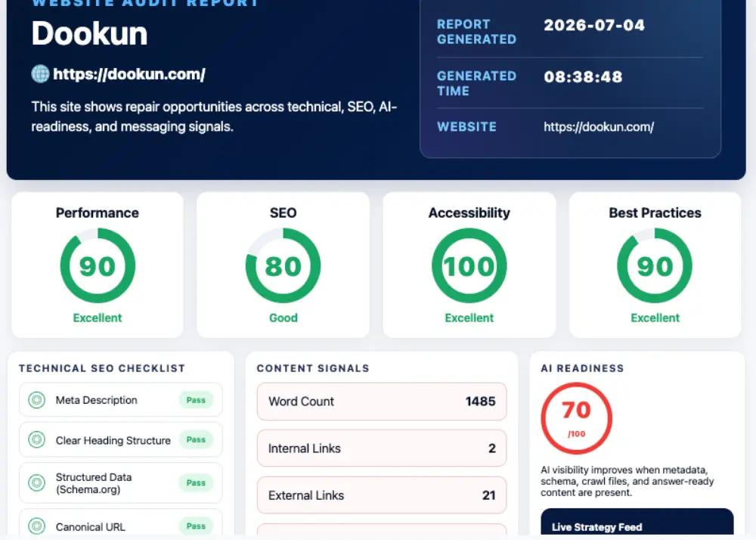This screenshot has width=756, height=540.
Task: Click the Performance score gauge showing 90
Action: click(98, 265)
